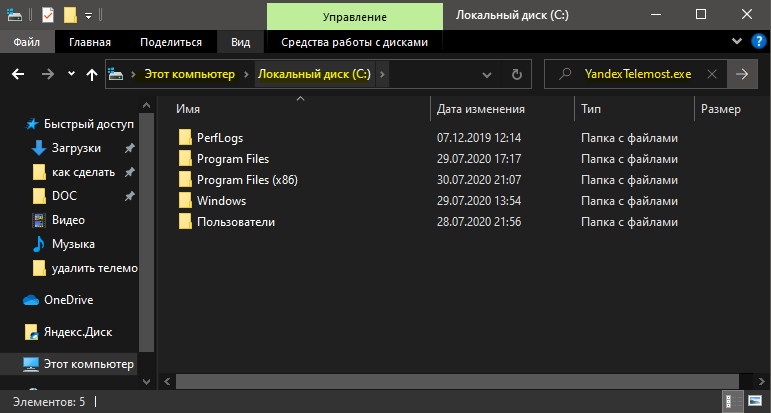The image size is (771, 413).
Task: Click the drive icon in title bar
Action: pyautogui.click(x=14, y=16)
